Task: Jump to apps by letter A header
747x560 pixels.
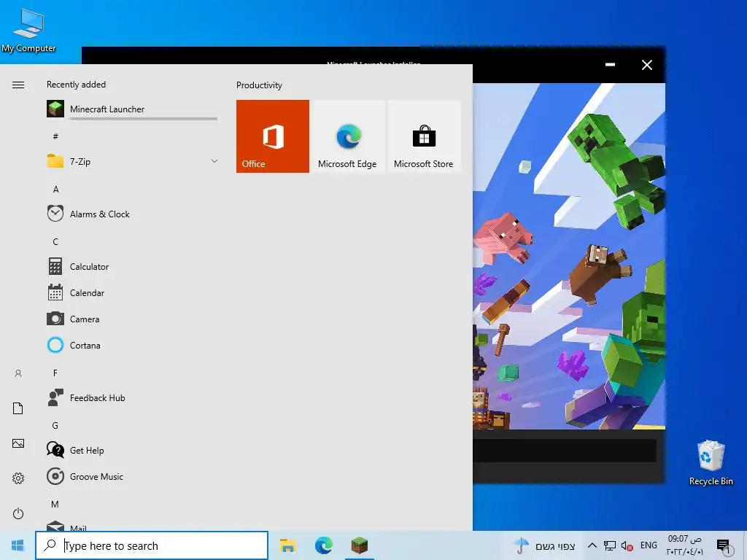Action: pos(55,190)
